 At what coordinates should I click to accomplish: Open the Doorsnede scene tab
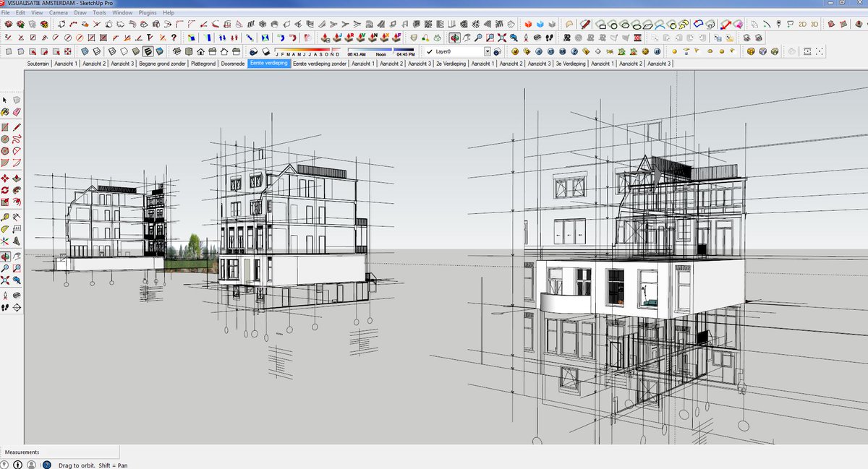pos(233,64)
